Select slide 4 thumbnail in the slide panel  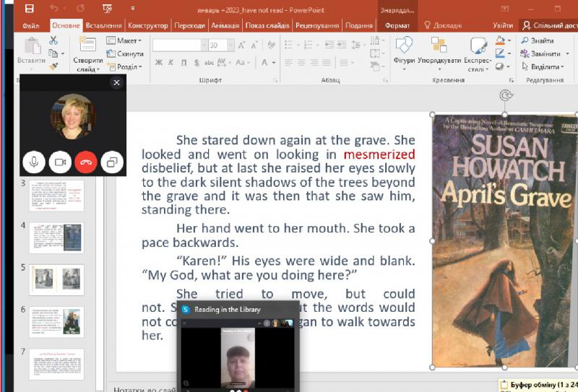click(57, 238)
